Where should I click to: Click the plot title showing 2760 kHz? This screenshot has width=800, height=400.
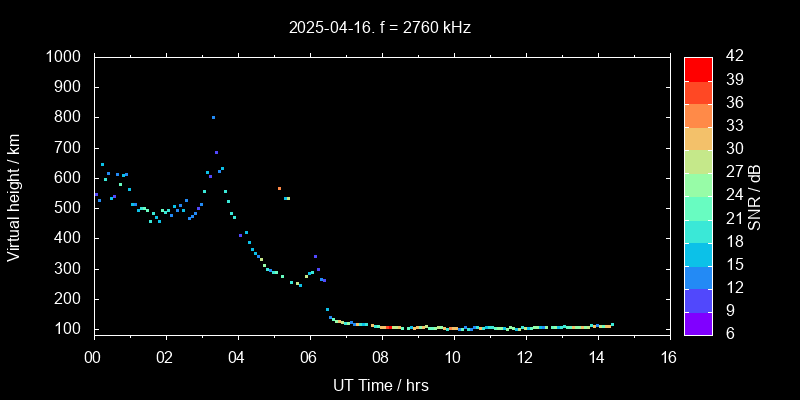click(x=380, y=28)
